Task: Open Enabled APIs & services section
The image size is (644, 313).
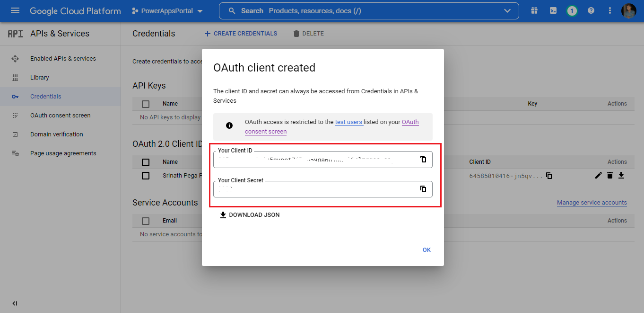Action: click(x=63, y=59)
